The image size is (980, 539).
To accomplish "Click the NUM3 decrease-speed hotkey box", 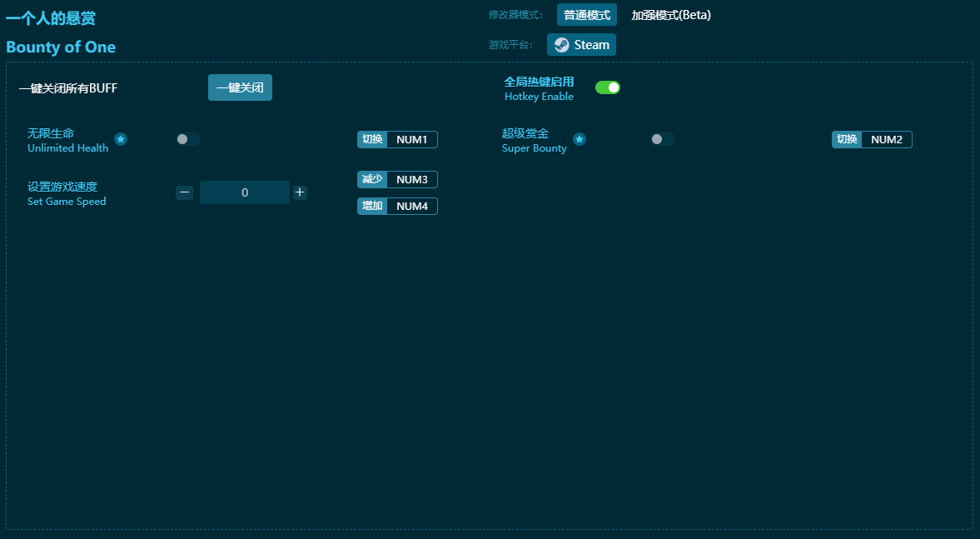I will pyautogui.click(x=411, y=180).
